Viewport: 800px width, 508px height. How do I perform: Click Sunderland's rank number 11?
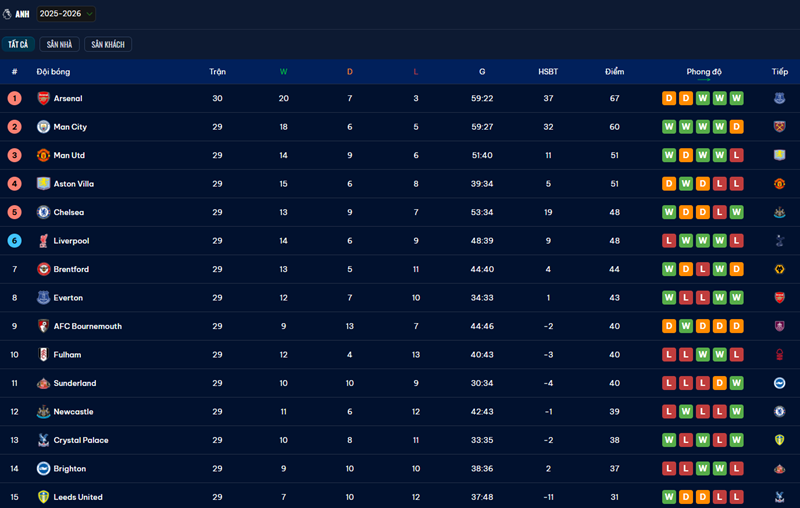[14, 383]
